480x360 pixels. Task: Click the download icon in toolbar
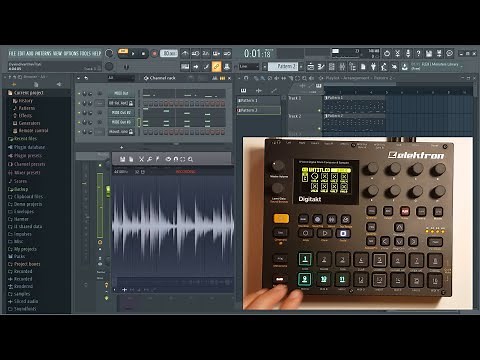click(404, 67)
